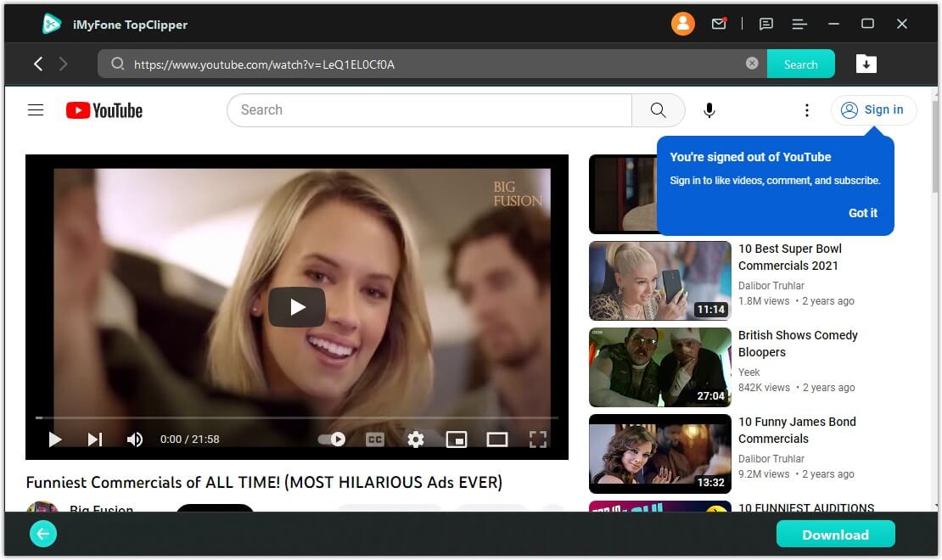
Task: Click 842K views text
Action: point(764,388)
